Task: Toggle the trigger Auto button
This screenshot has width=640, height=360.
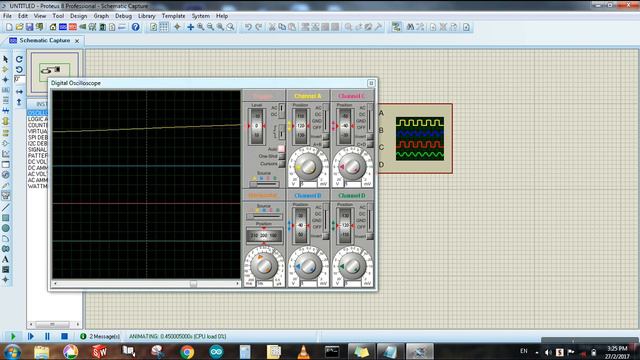Action: [x=281, y=149]
